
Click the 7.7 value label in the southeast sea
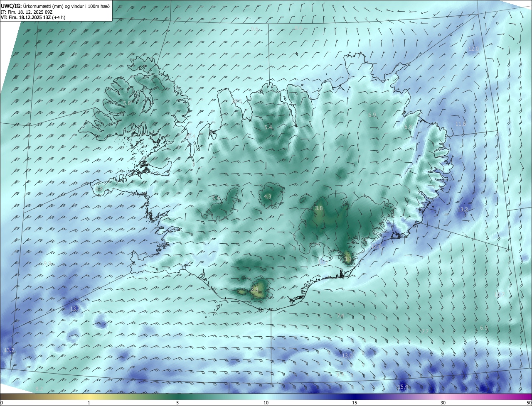(x=424, y=331)
